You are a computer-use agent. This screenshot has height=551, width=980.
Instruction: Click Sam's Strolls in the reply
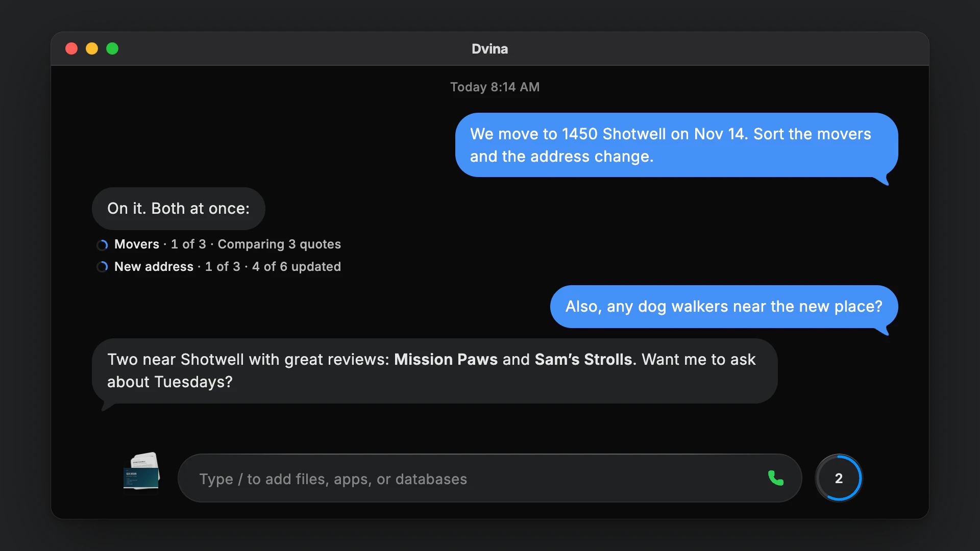[x=583, y=360]
